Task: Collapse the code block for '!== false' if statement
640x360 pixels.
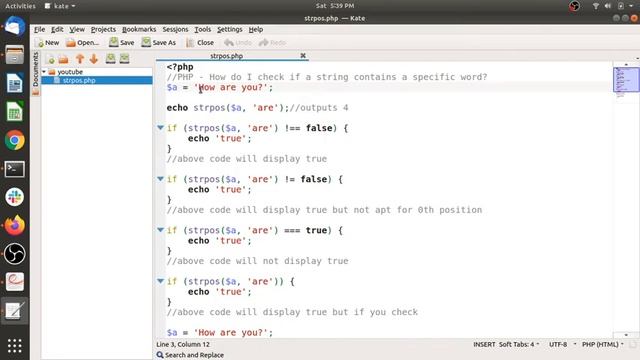Action: [160, 128]
